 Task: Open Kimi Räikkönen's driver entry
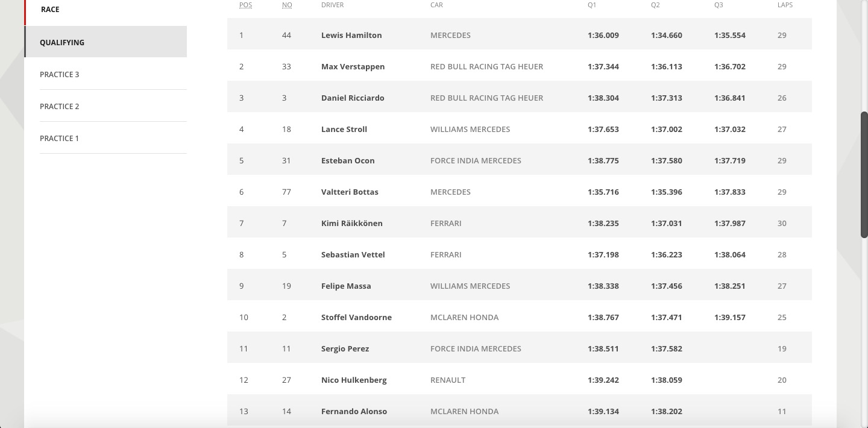pyautogui.click(x=351, y=223)
